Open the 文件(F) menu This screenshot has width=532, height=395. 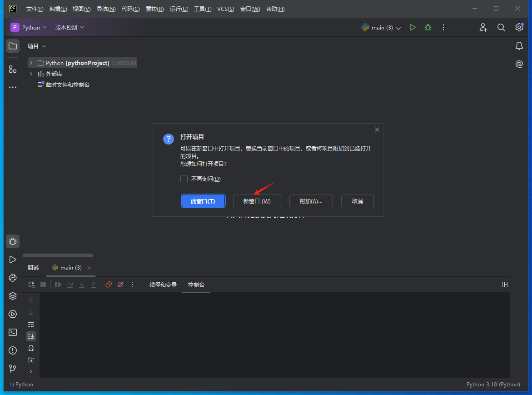coord(35,9)
